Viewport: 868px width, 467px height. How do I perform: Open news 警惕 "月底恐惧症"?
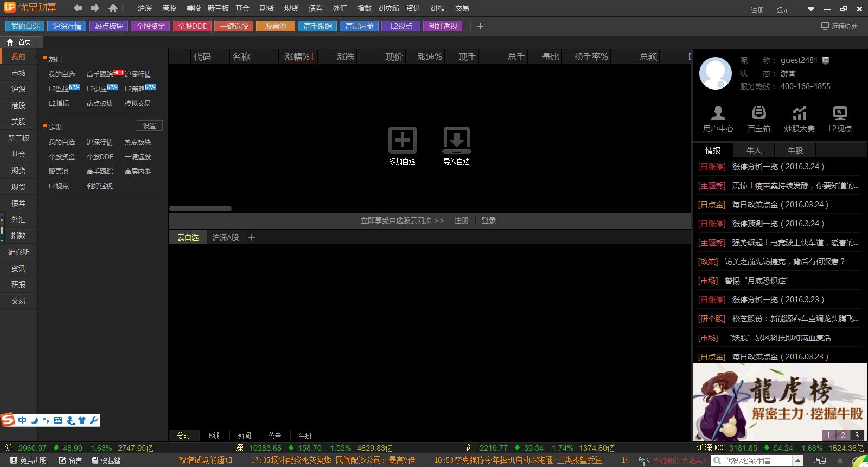(x=756, y=281)
